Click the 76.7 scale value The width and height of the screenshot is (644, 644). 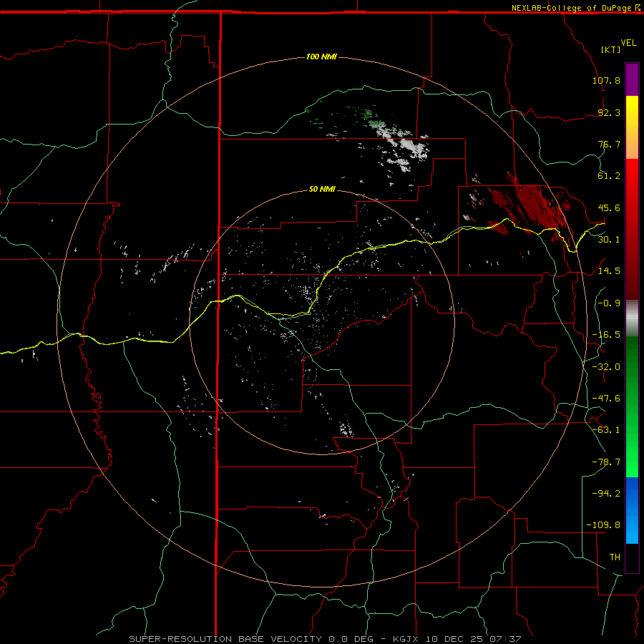pos(609,144)
